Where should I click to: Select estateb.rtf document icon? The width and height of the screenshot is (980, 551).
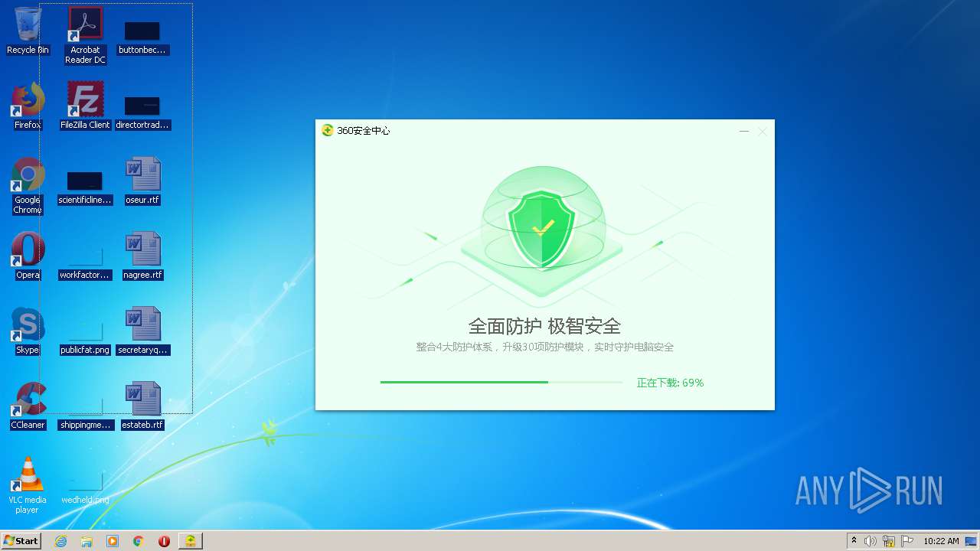(142, 406)
